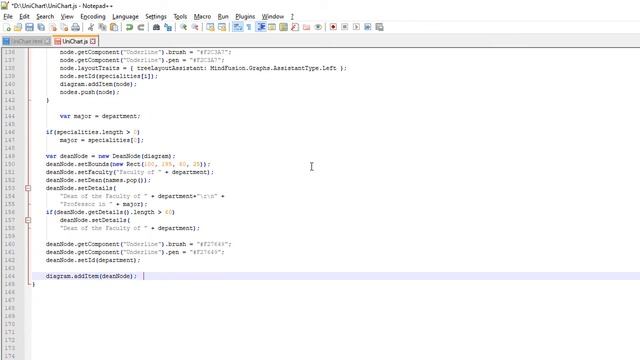Screen dimensions: 640x360
Task: Select the UniChart.js tab
Action: [x=75, y=41]
